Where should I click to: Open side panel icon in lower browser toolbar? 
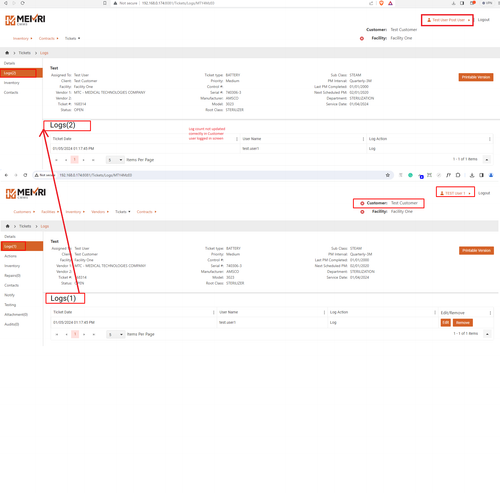pyautogui.click(x=481, y=175)
